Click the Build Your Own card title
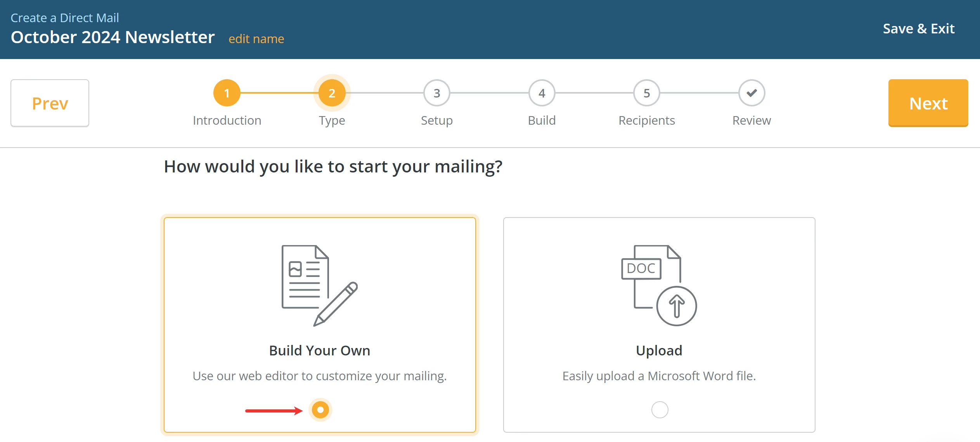 tap(320, 350)
